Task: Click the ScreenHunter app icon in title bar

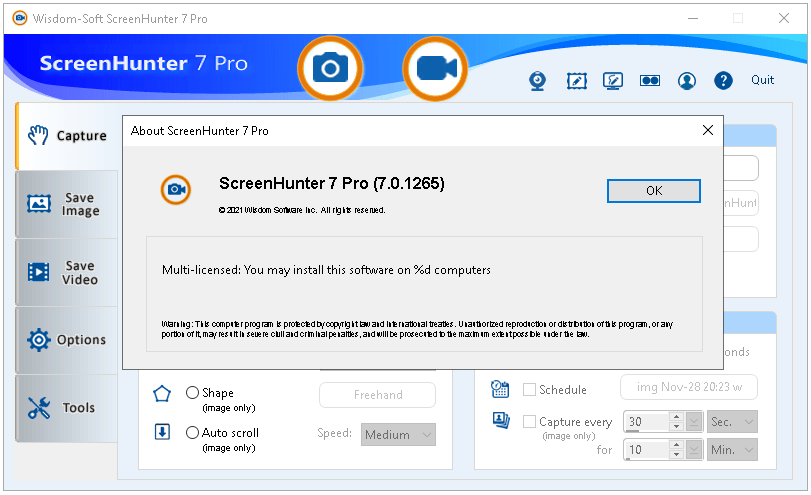Action: [x=20, y=19]
